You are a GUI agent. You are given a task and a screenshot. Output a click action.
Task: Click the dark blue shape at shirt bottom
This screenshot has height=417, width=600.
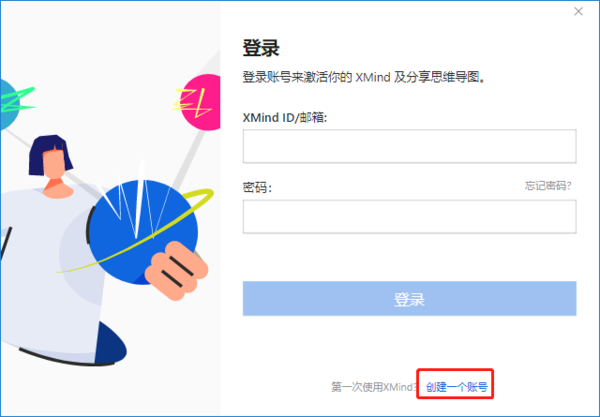[110, 344]
